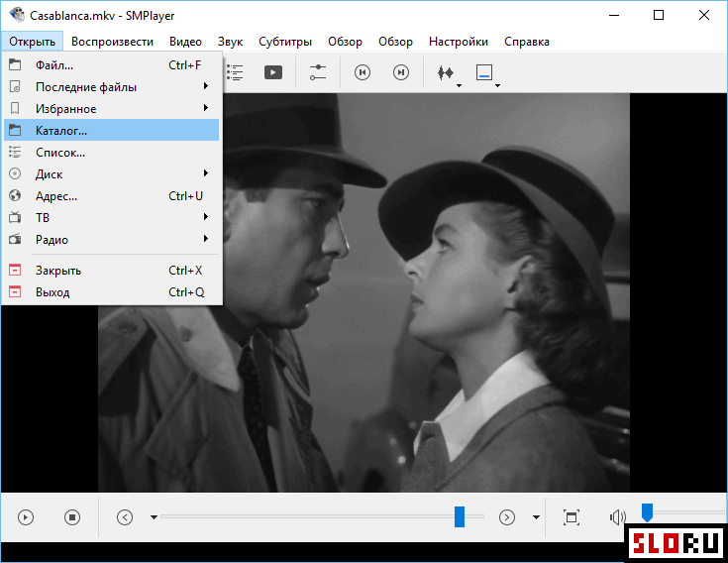Mute audio with the speaker icon
The width and height of the screenshot is (728, 563).
pos(617,517)
